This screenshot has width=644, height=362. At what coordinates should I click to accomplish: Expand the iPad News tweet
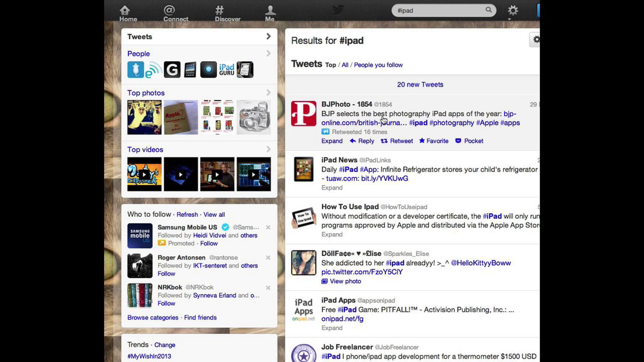coord(332,188)
